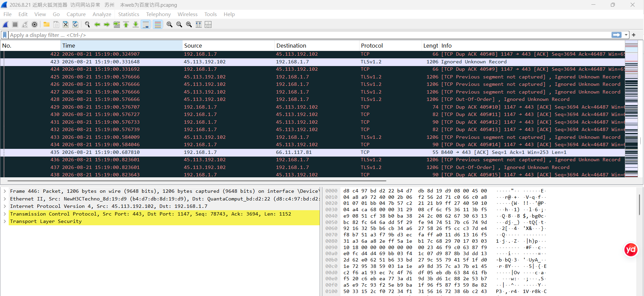The height and width of the screenshot is (296, 644).
Task: Sort packets by Time column header
Action: (121, 46)
